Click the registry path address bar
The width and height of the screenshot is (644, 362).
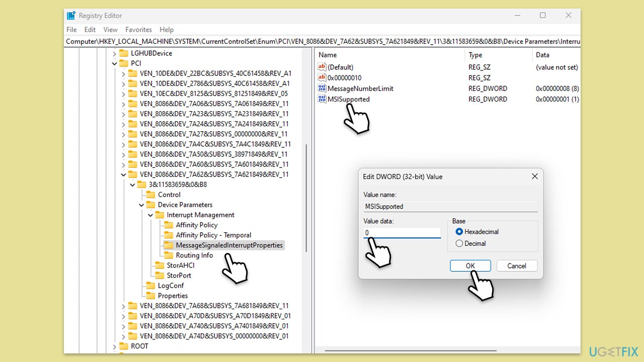tap(322, 41)
